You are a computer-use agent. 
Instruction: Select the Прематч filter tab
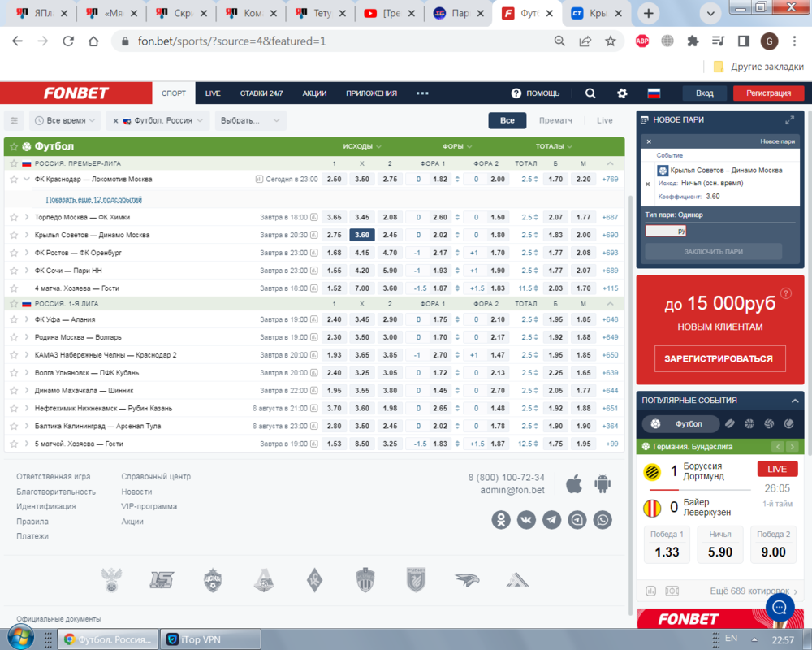[555, 120]
